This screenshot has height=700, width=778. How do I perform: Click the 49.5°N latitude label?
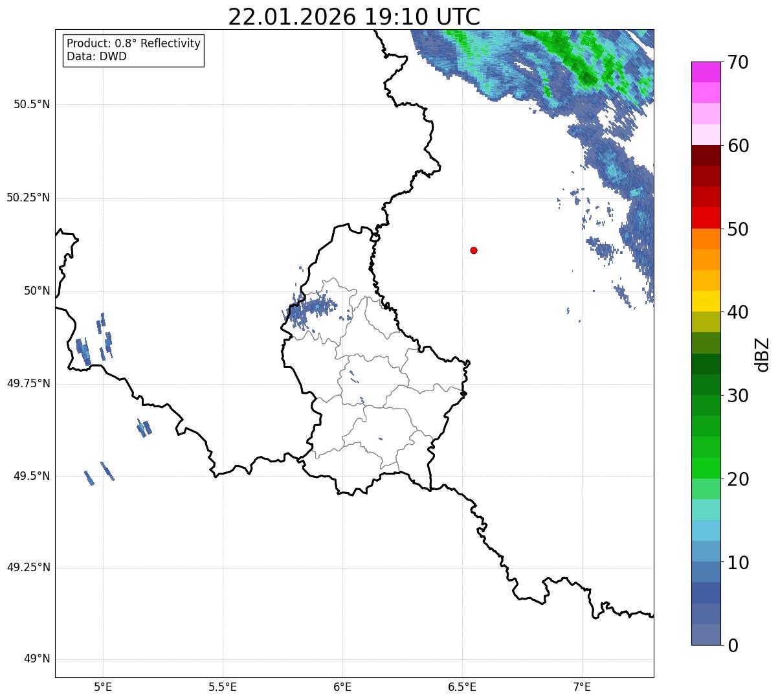coord(32,476)
